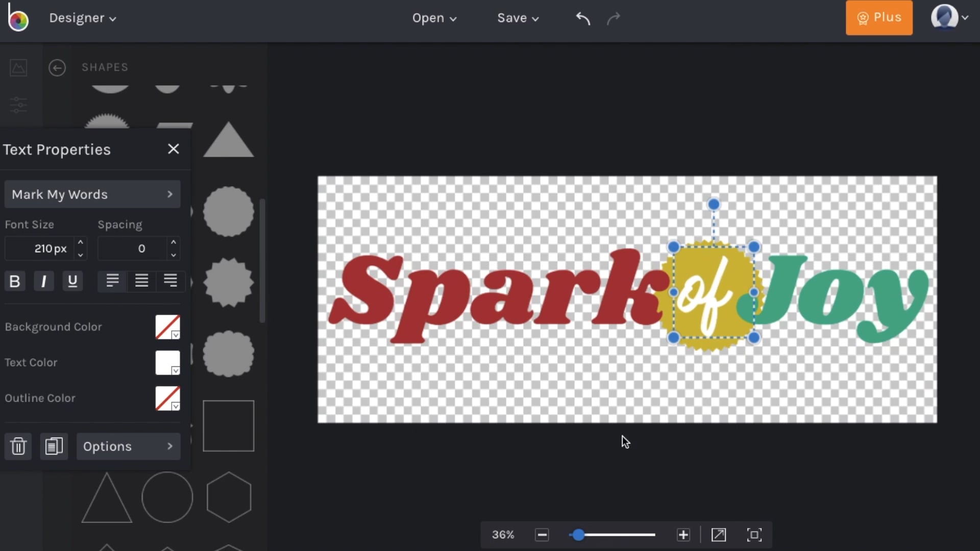Zoom in with the plus button
The image size is (980, 551).
[683, 535]
